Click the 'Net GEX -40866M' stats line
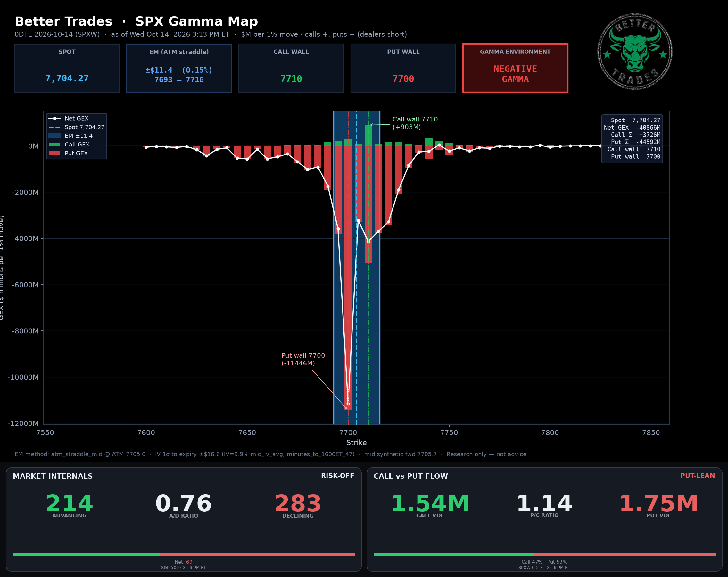Image resolution: width=728 pixels, height=577 pixels. point(632,128)
